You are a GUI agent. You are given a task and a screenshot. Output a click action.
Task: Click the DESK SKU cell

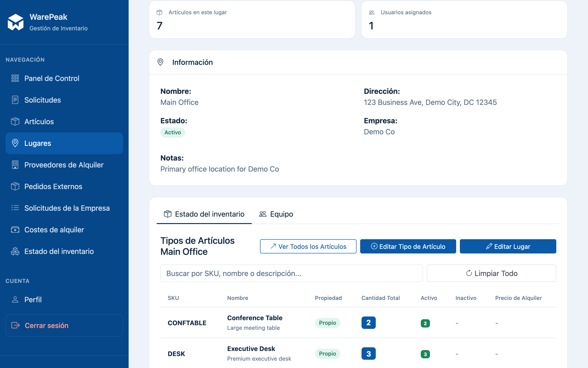176,354
